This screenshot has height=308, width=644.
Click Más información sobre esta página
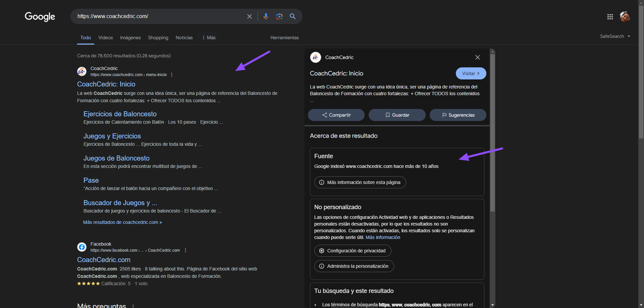360,182
